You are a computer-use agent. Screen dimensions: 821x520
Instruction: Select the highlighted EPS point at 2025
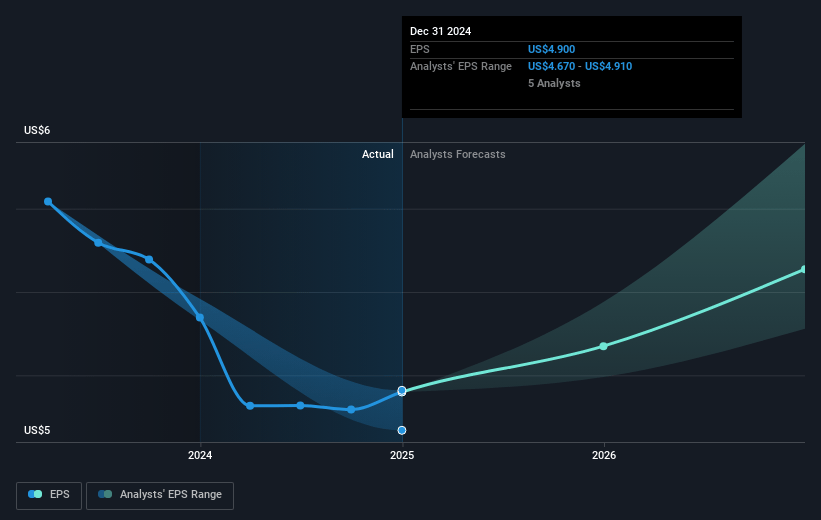[402, 391]
